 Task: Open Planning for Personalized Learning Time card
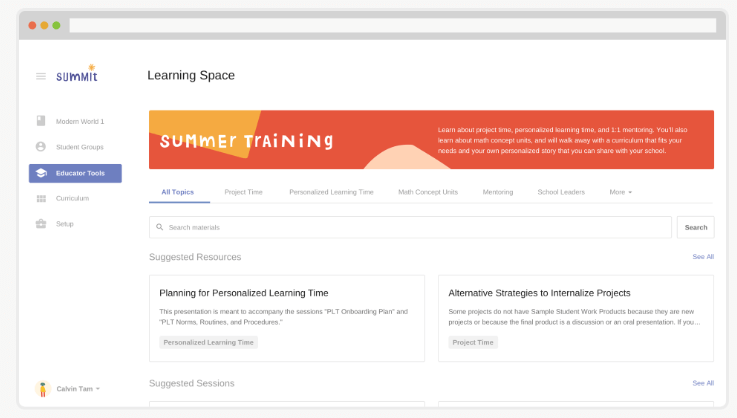point(287,318)
